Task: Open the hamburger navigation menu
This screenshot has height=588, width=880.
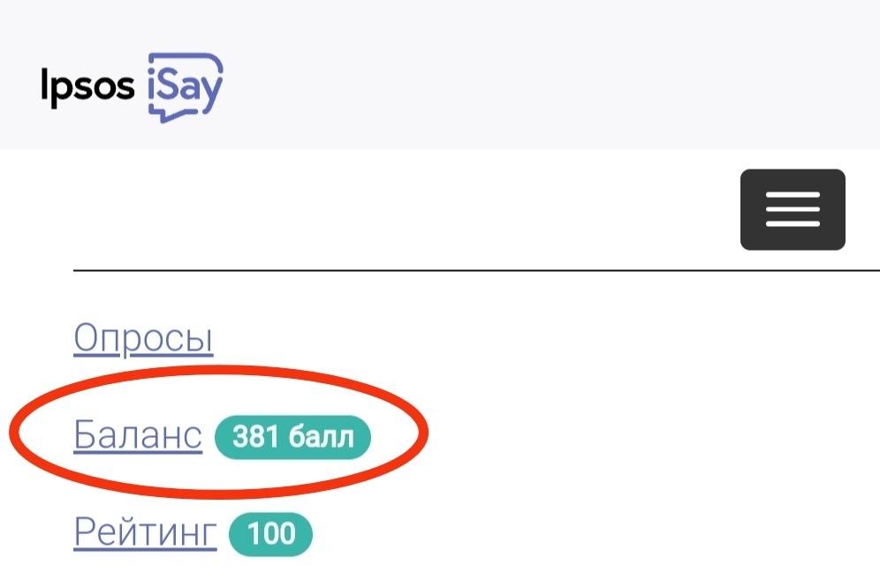Action: [793, 209]
